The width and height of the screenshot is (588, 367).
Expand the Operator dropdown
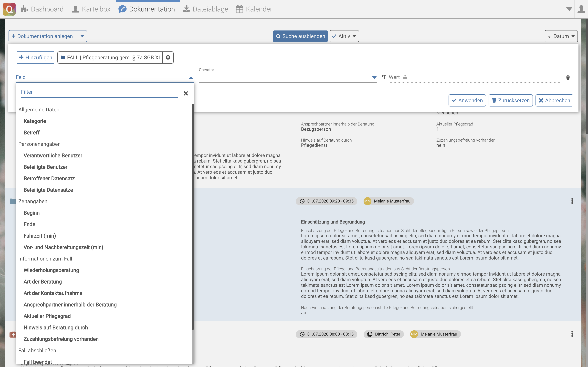pos(374,77)
